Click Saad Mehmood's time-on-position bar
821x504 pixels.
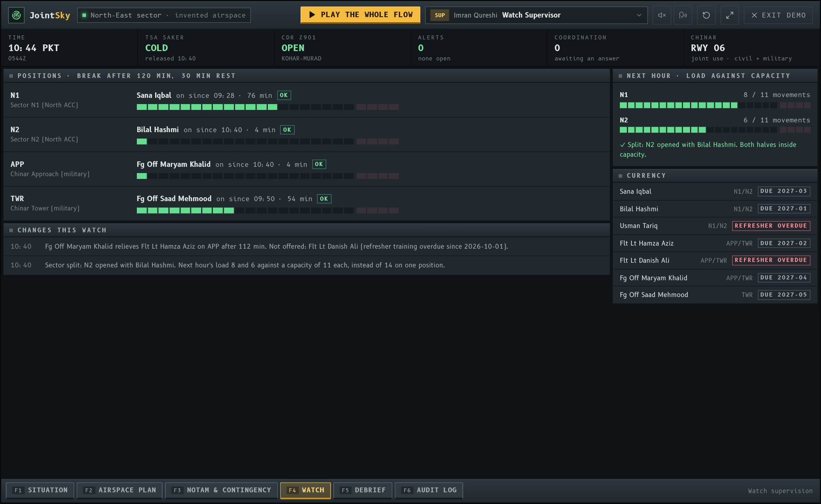[267, 210]
